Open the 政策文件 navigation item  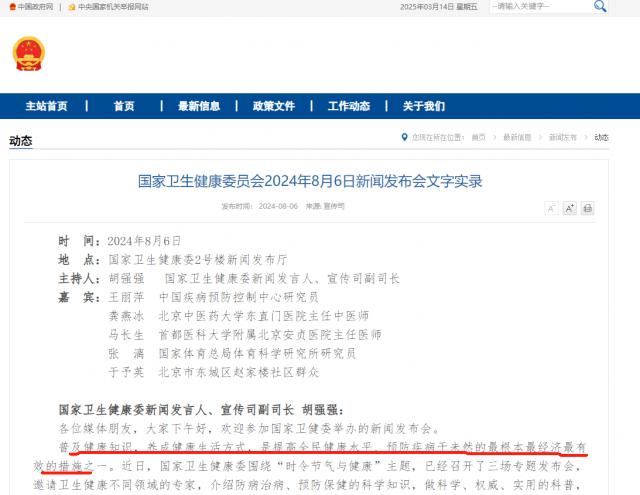coord(274,106)
